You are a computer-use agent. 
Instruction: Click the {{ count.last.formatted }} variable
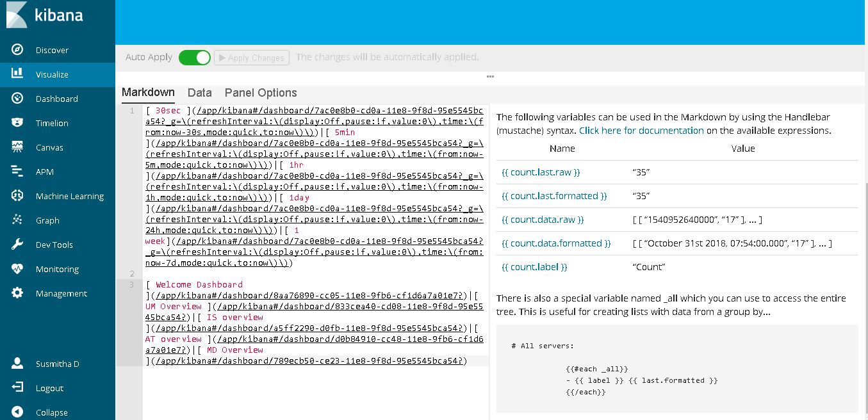point(554,196)
